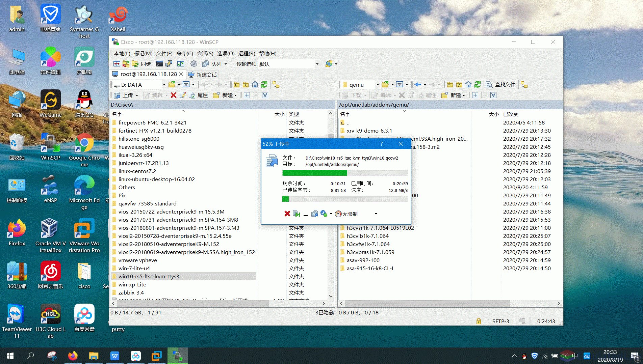This screenshot has width=643, height=364.
Task: Open preferences gear icon
Action: [194, 64]
